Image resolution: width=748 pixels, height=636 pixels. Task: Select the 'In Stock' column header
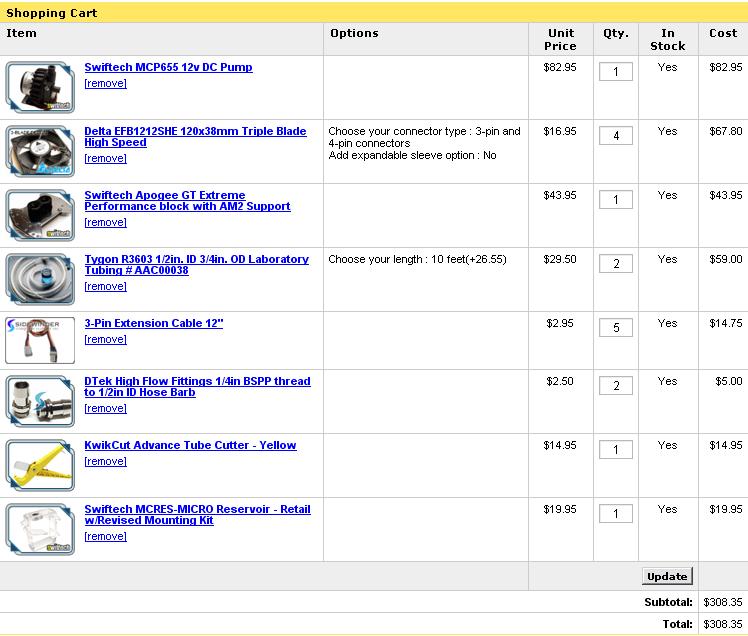point(668,40)
